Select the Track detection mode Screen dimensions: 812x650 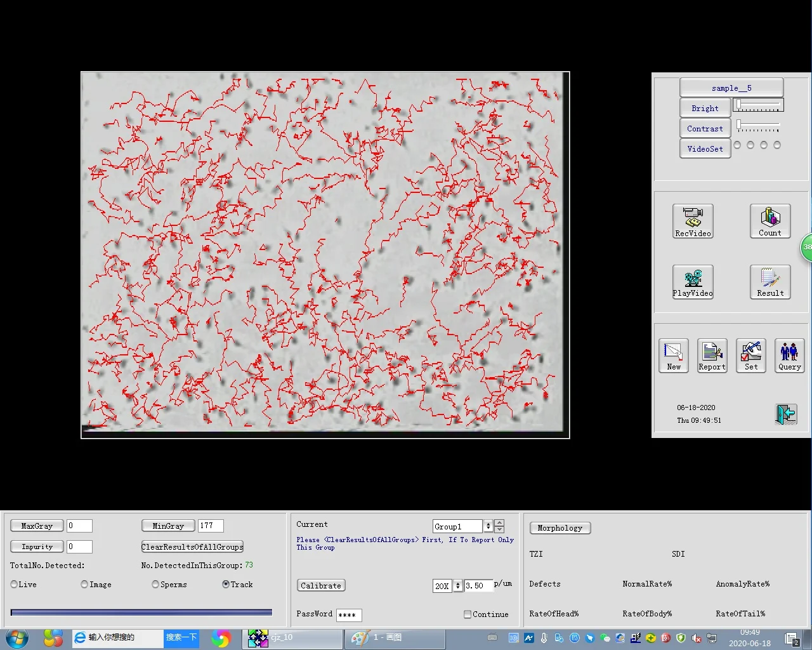[x=226, y=584]
